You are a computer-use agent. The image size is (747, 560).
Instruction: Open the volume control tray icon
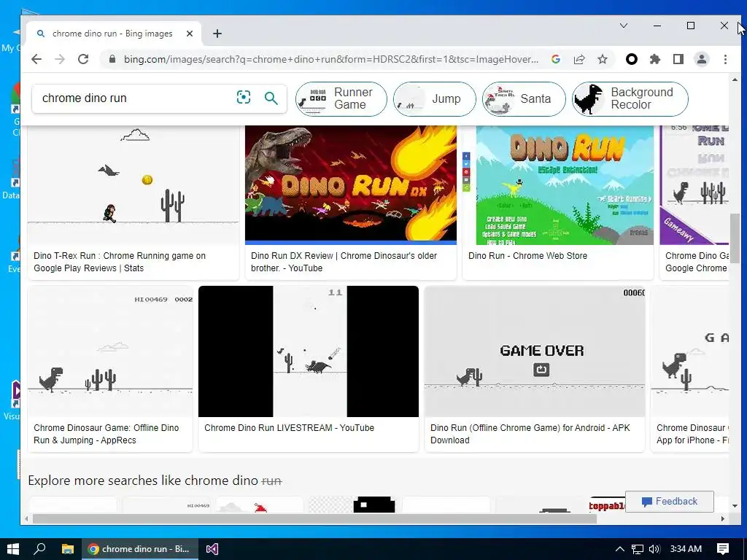pyautogui.click(x=654, y=549)
